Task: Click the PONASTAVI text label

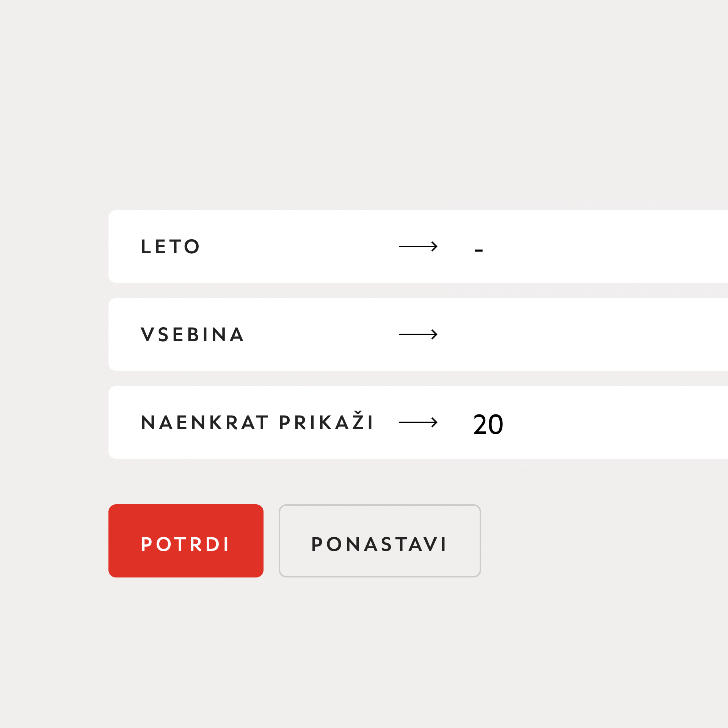Action: [x=379, y=544]
